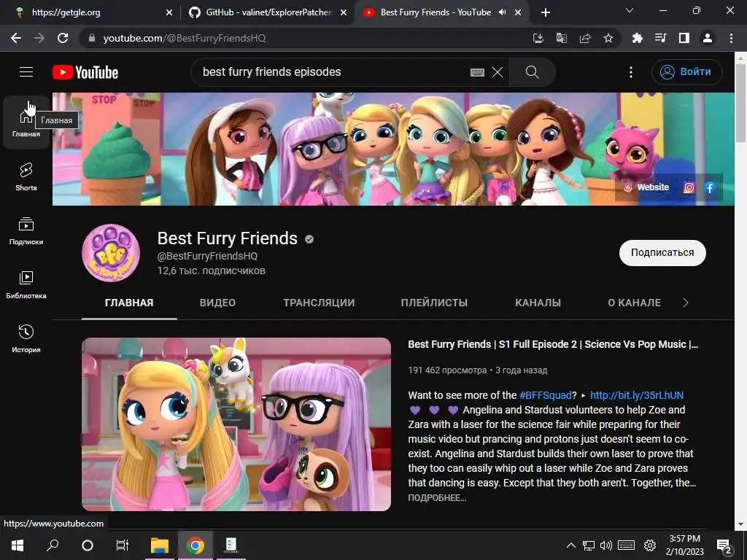Open the YouTube hamburger guide menu
Screen dimensions: 747x560
[26, 72]
